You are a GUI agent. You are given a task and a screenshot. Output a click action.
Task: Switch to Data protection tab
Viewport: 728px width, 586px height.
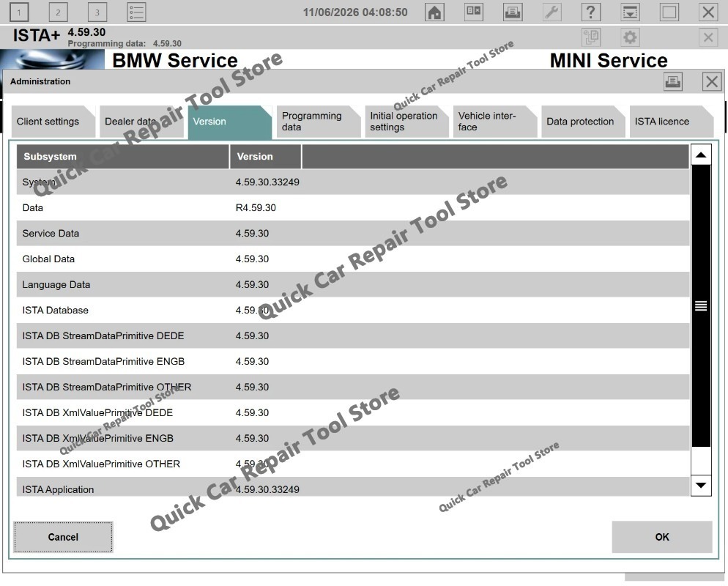[583, 122]
